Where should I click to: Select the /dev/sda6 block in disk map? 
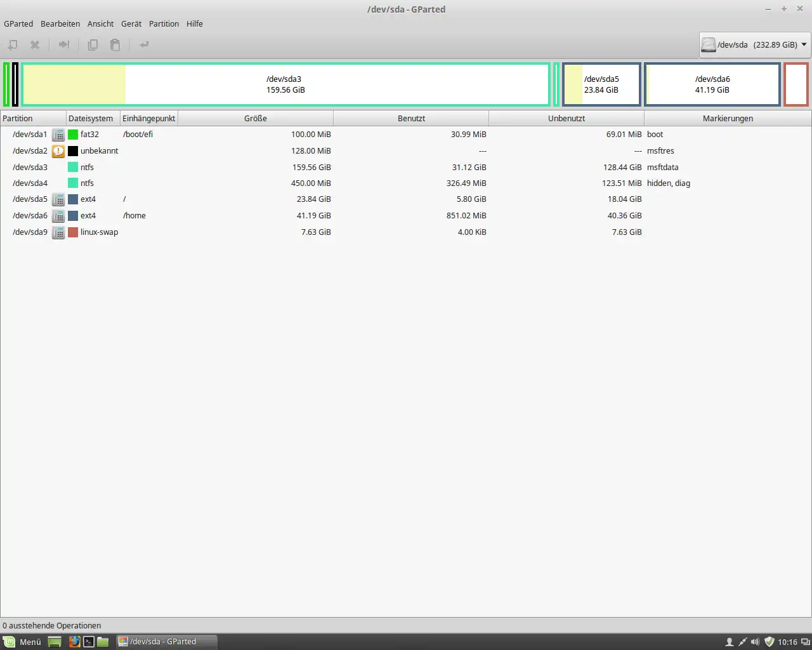tap(712, 84)
